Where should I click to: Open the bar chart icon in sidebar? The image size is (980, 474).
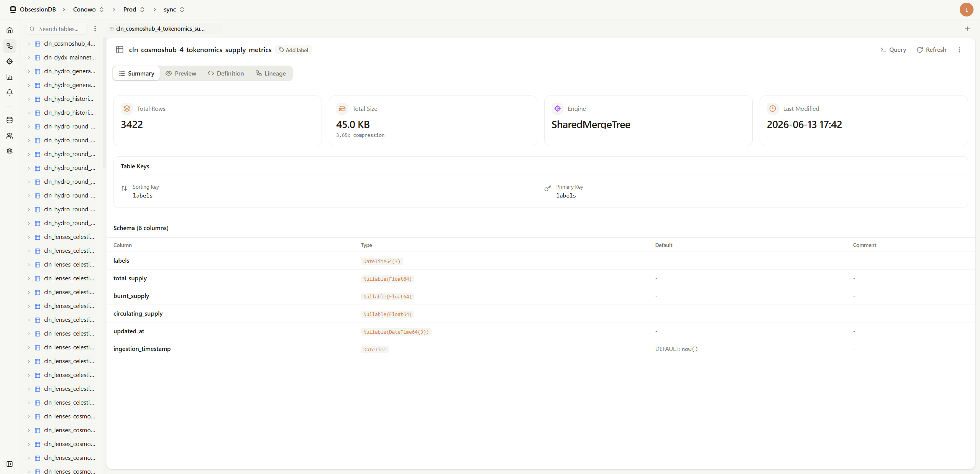coord(10,77)
